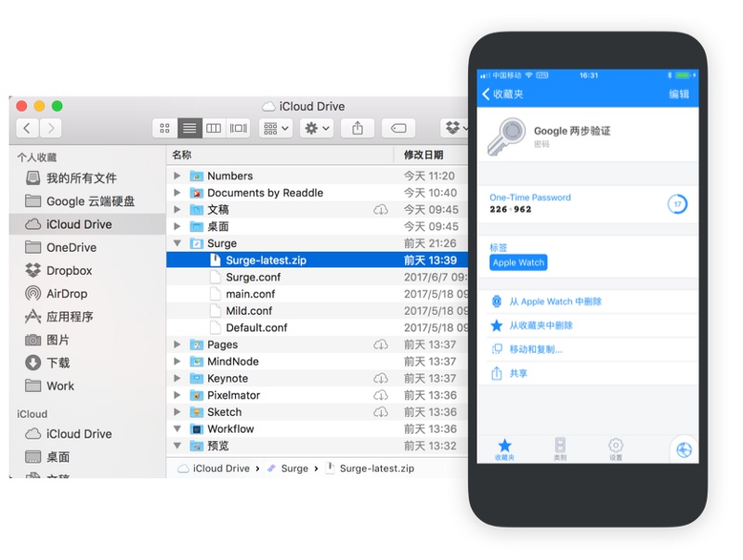Click Surge in the path bar
The image size is (743, 560).
point(288,469)
